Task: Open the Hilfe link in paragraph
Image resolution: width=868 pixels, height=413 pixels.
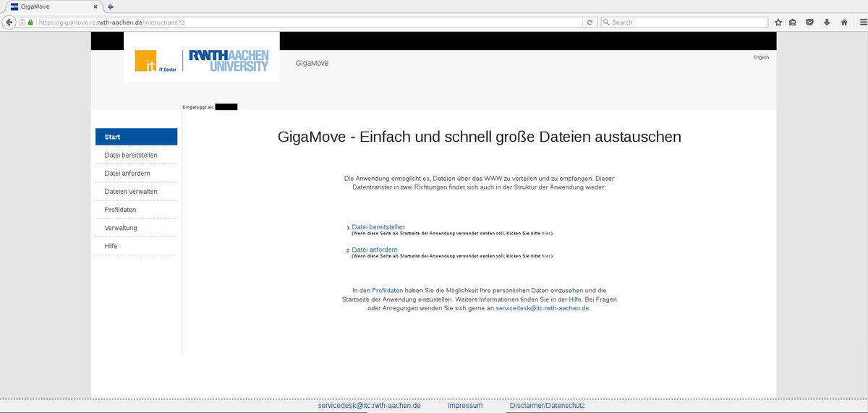Action: (575, 299)
